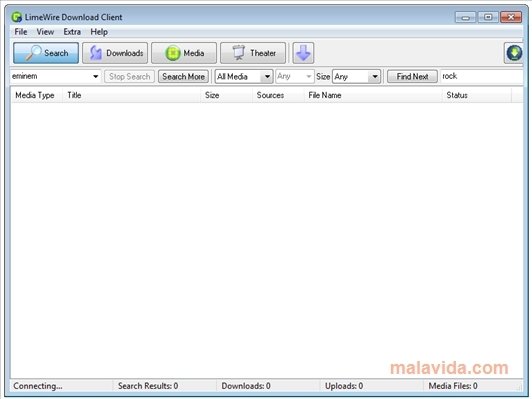Open the Search tab with magnifier icon
The height and width of the screenshot is (399, 532).
point(46,53)
